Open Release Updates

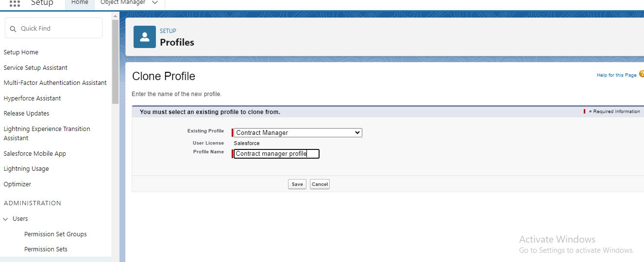(26, 114)
